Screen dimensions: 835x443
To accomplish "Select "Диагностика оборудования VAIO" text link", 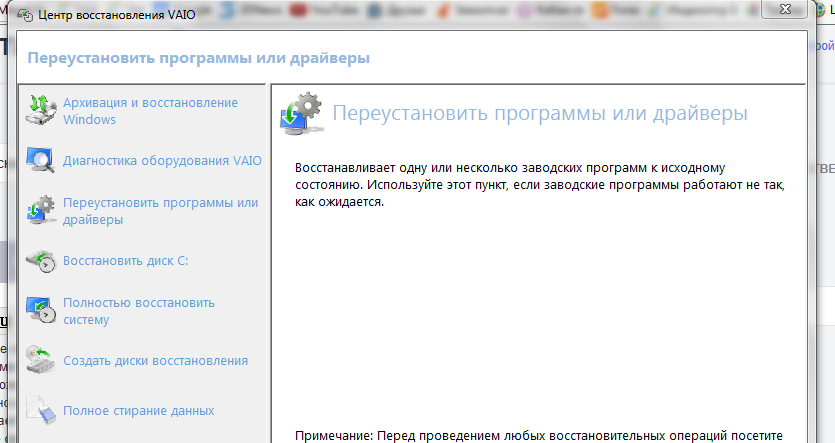I will tap(162, 160).
